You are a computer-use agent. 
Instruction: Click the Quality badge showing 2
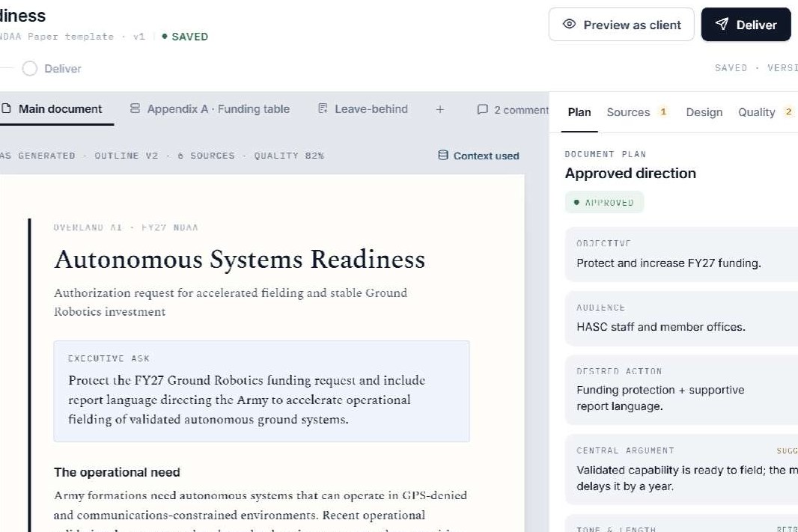pos(788,111)
